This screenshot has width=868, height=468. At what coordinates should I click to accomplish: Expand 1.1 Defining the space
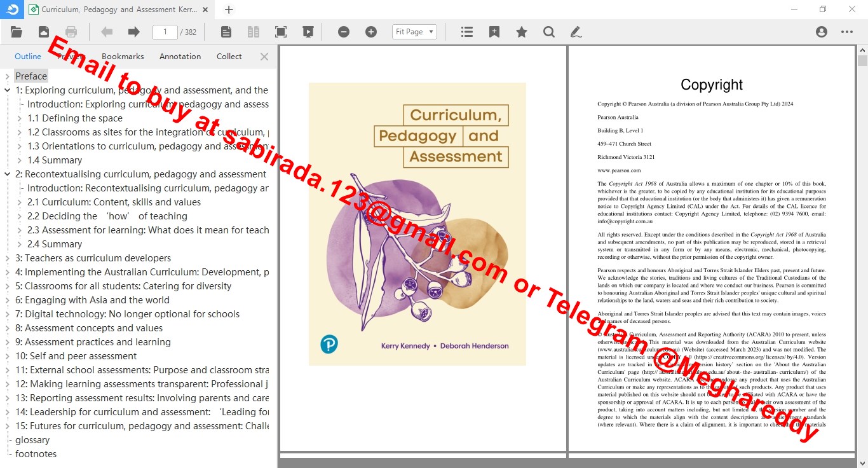[x=19, y=118]
